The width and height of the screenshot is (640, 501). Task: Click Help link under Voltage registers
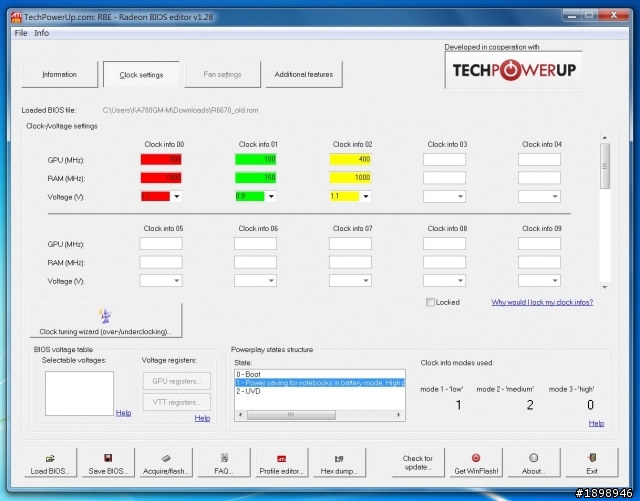(x=202, y=418)
